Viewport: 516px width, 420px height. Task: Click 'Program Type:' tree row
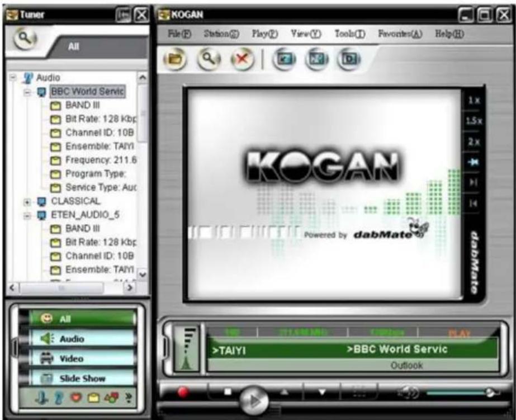(x=96, y=174)
